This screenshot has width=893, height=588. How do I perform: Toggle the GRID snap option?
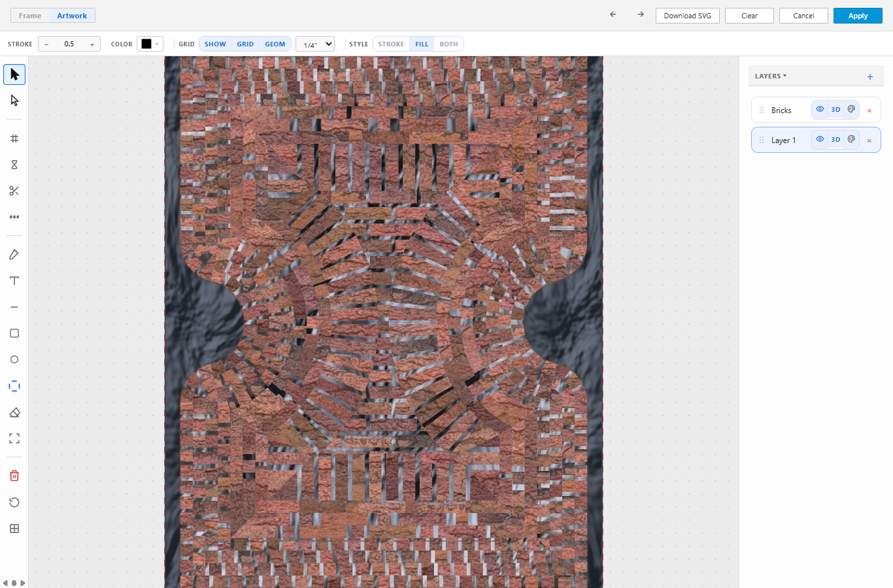tap(245, 44)
